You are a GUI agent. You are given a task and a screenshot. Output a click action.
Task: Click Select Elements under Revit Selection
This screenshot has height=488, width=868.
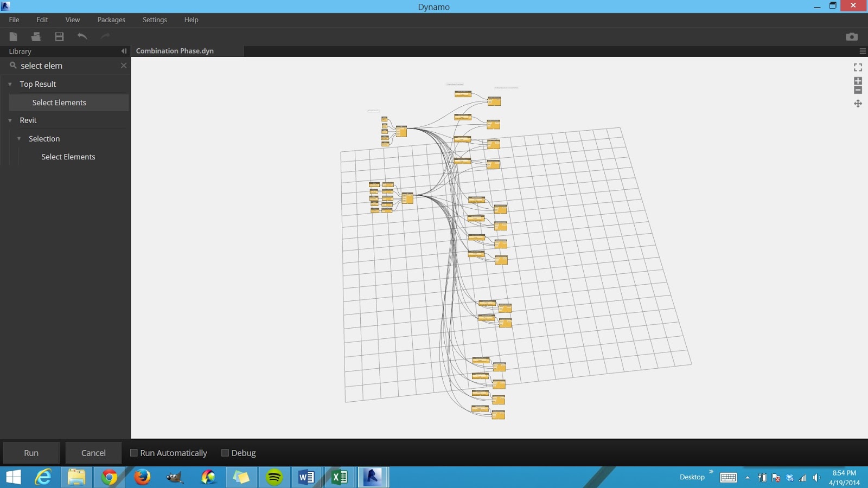[x=68, y=157]
